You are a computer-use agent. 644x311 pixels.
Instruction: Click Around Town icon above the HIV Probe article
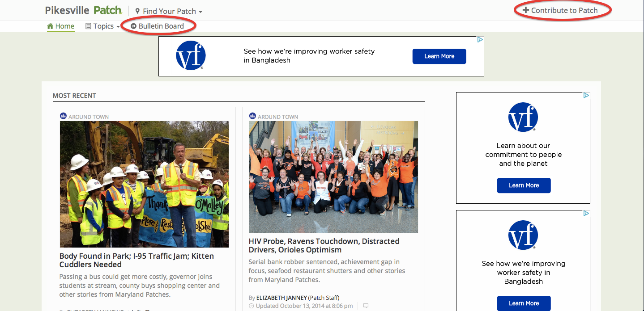(x=252, y=116)
